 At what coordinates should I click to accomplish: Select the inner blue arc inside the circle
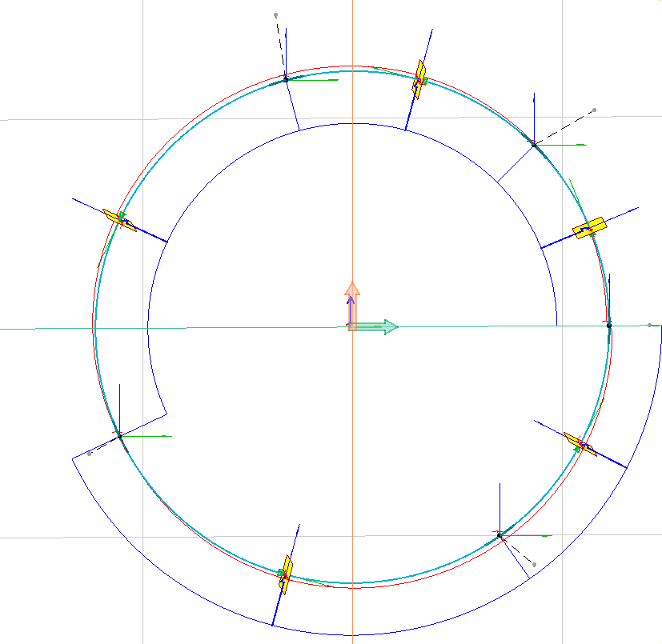[x=352, y=124]
